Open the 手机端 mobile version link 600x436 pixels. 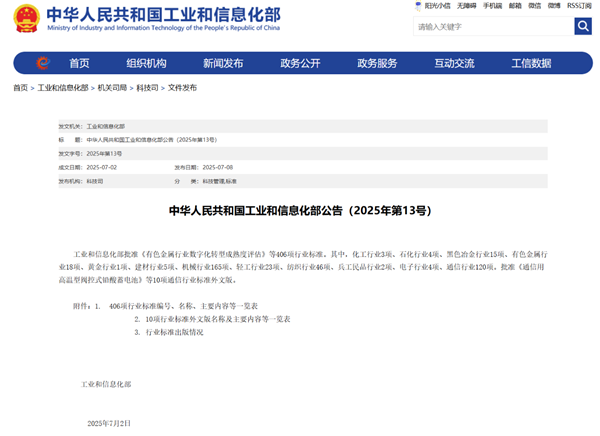click(x=492, y=6)
